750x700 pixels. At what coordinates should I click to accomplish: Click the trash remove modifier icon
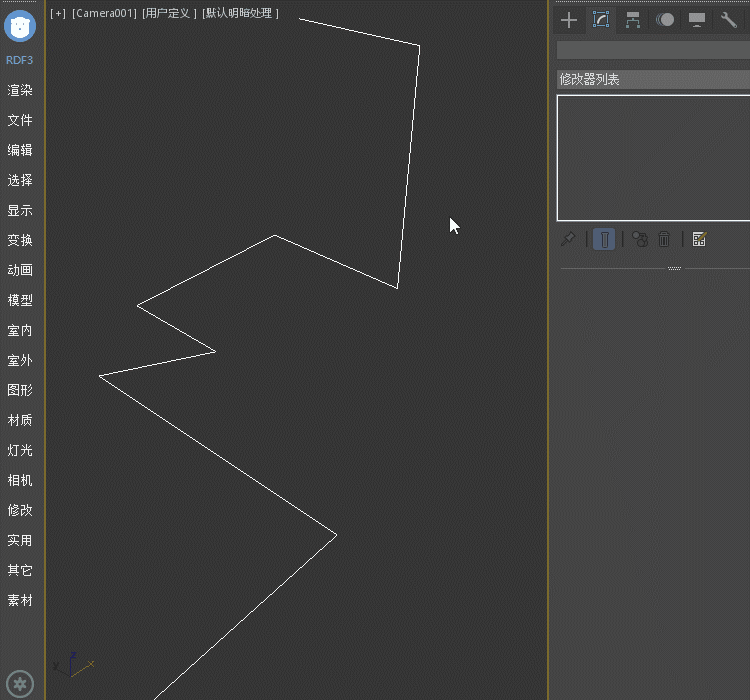[664, 239]
